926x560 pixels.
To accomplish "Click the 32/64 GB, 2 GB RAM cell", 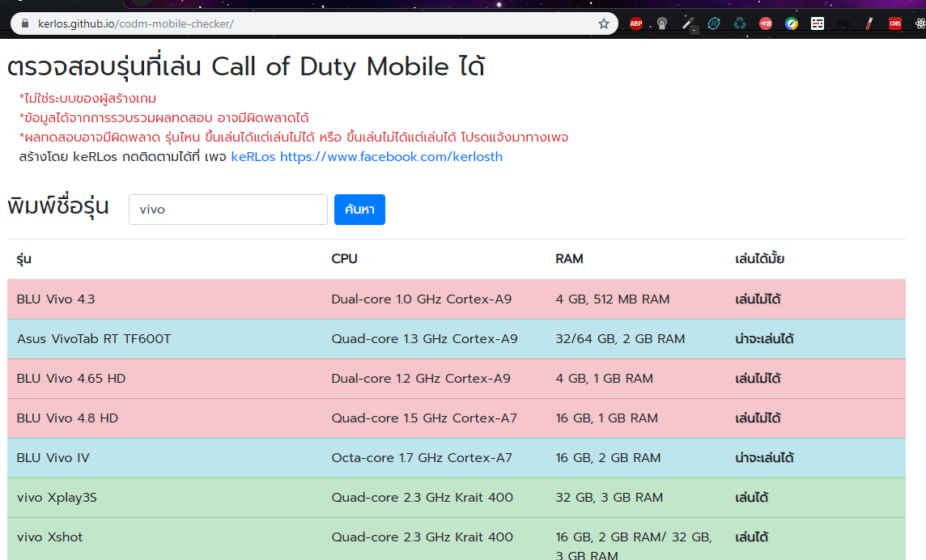I will [620, 338].
